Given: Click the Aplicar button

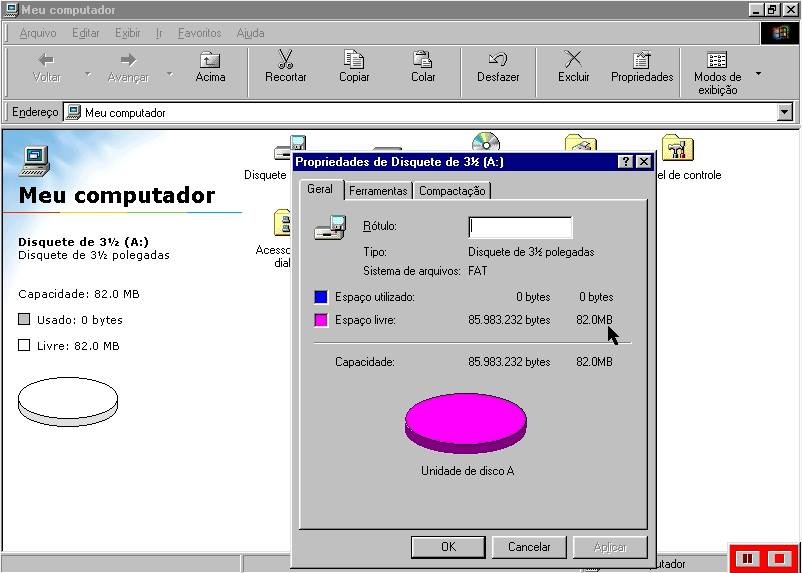Looking at the screenshot, I should point(610,547).
